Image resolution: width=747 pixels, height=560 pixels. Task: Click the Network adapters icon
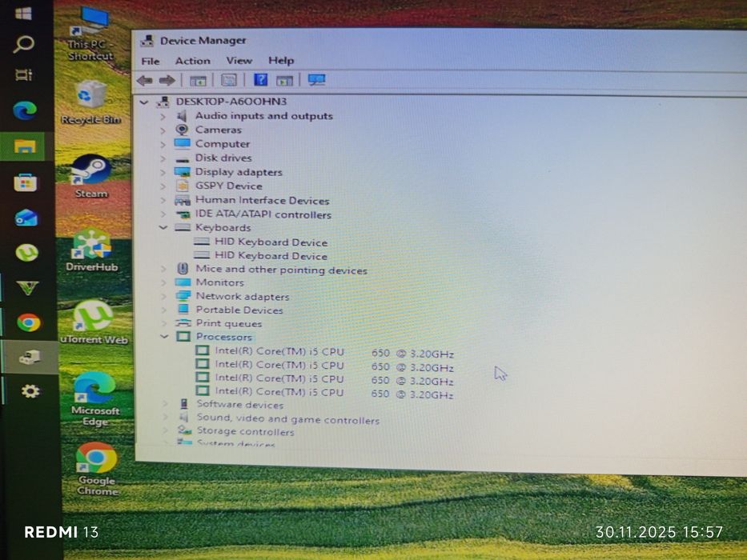coord(183,296)
